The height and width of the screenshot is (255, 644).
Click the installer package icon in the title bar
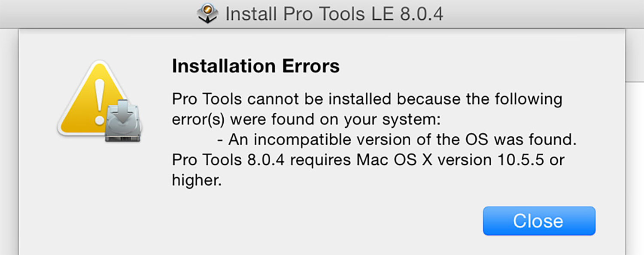[x=208, y=13]
